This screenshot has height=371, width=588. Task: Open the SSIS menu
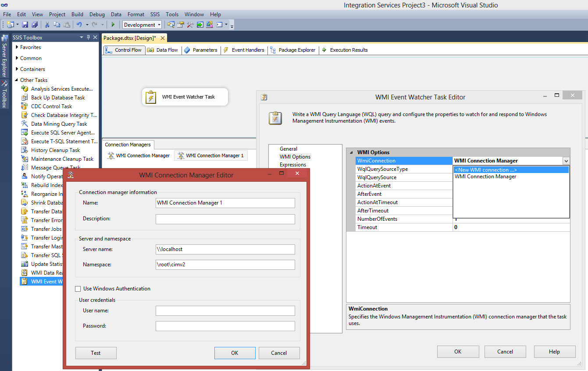tap(155, 14)
